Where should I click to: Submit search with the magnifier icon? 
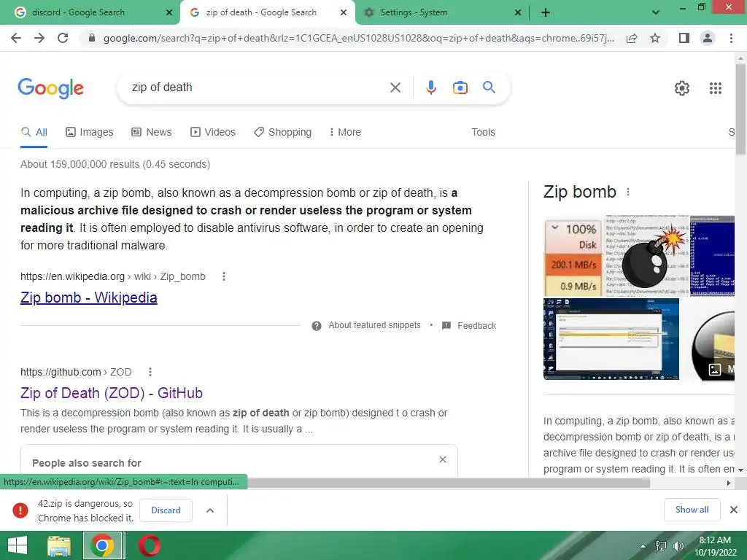489,87
